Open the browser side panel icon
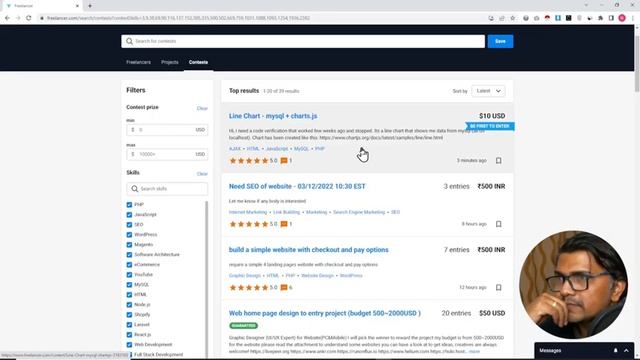Screen dimensions: 640x360 pos(611,18)
